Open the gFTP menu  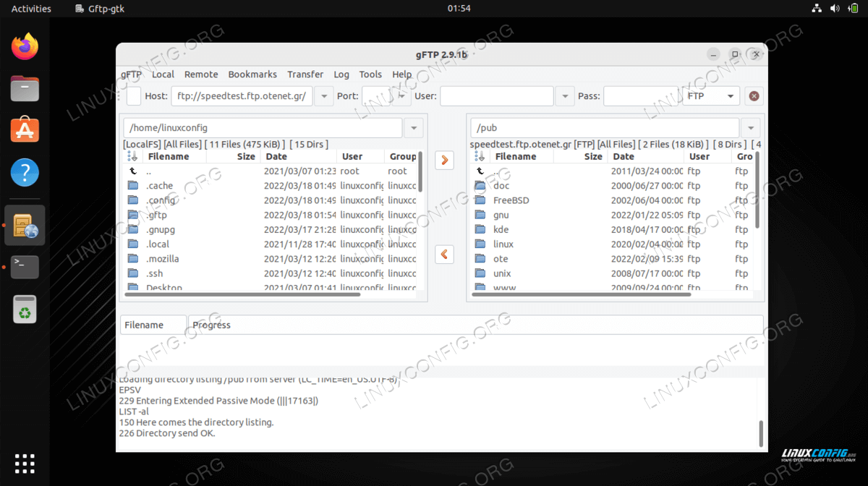131,74
